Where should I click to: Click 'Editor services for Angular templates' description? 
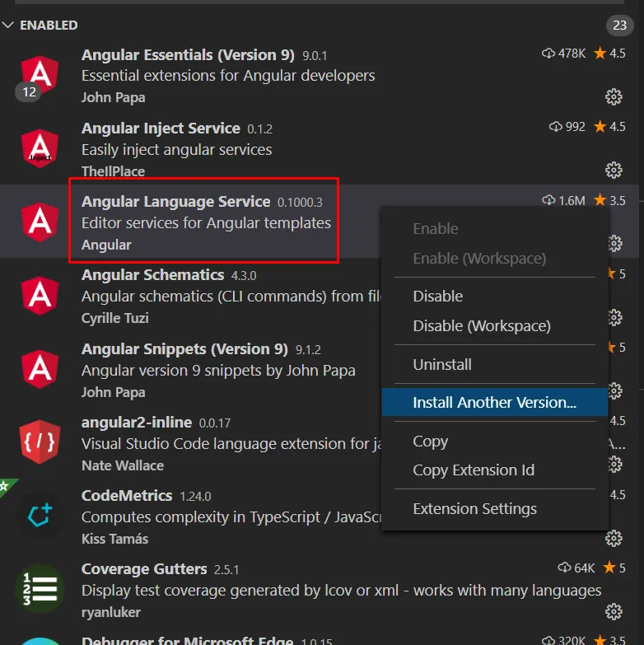click(206, 223)
